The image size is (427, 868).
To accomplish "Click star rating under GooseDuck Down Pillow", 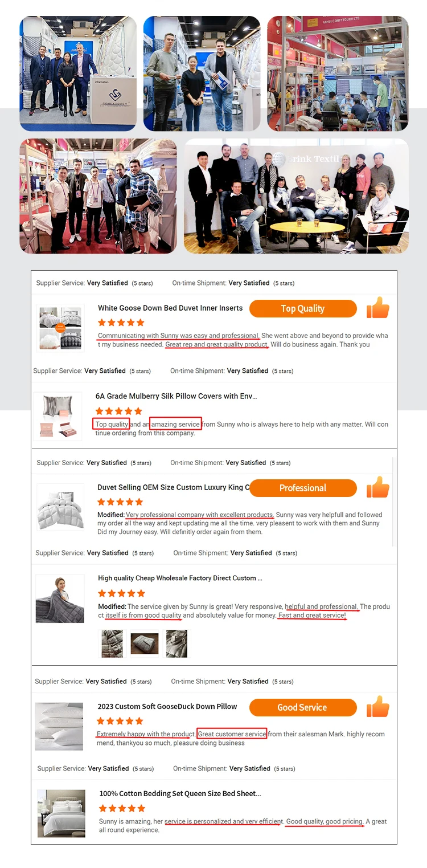I will coord(120,721).
